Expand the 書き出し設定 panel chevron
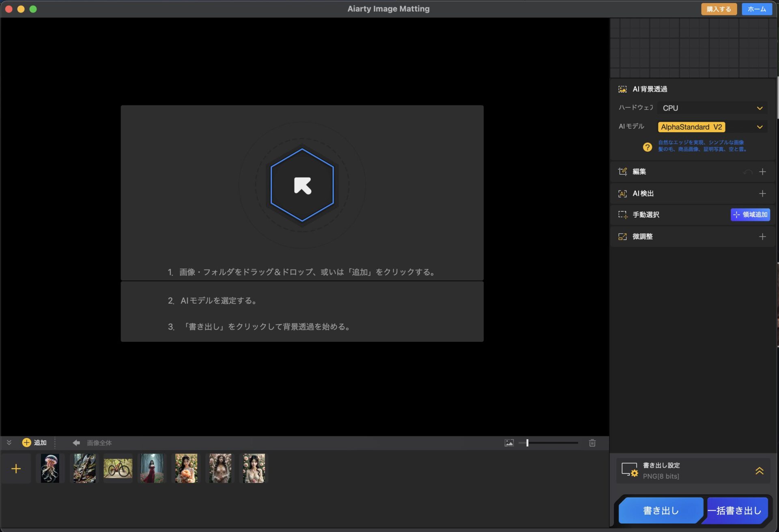The image size is (779, 532). (x=759, y=471)
